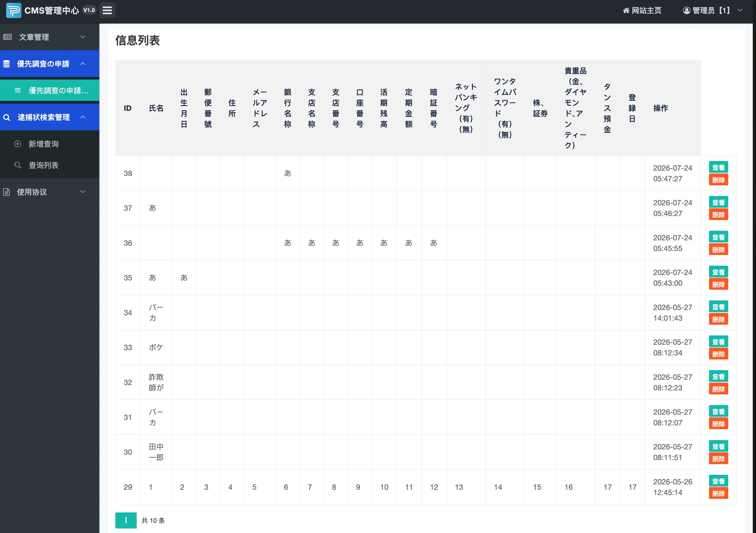Go to 网站主页 link

coord(642,10)
